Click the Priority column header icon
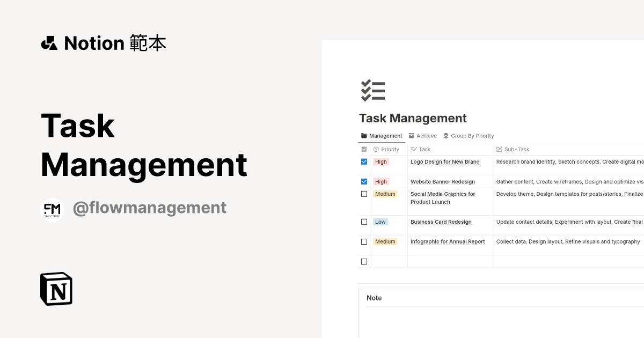This screenshot has height=338, width=644. click(376, 149)
